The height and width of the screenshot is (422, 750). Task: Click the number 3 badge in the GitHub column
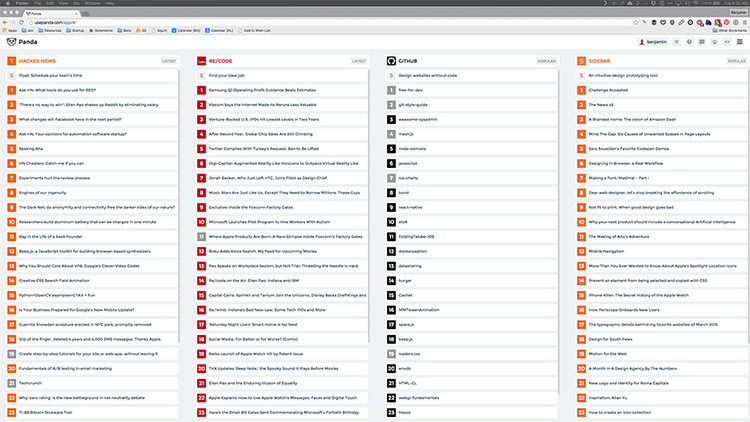[391, 119]
